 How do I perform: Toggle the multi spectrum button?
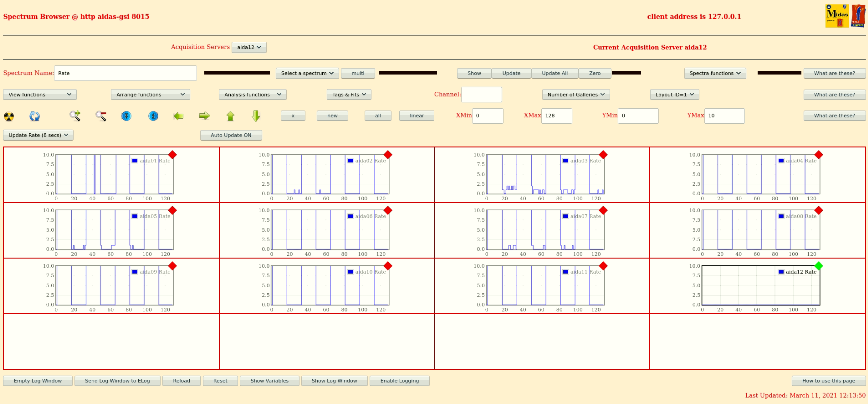tap(358, 73)
